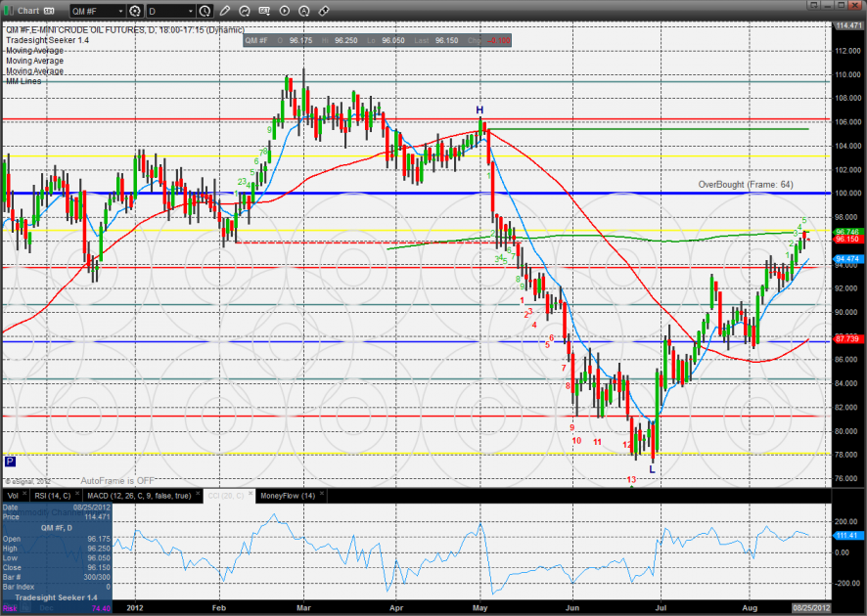Click the OverBought (Frame: 64) label
Image resolution: width=867 pixels, height=616 pixels.
pos(746,185)
